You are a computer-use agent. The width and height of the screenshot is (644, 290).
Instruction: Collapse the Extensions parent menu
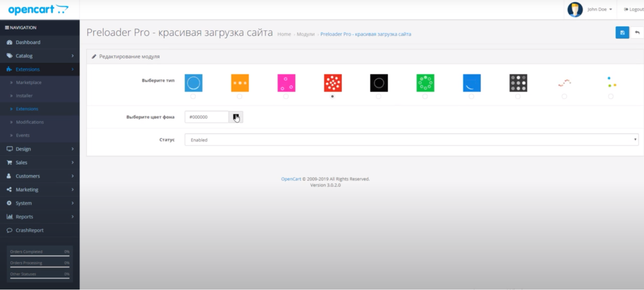coord(40,70)
